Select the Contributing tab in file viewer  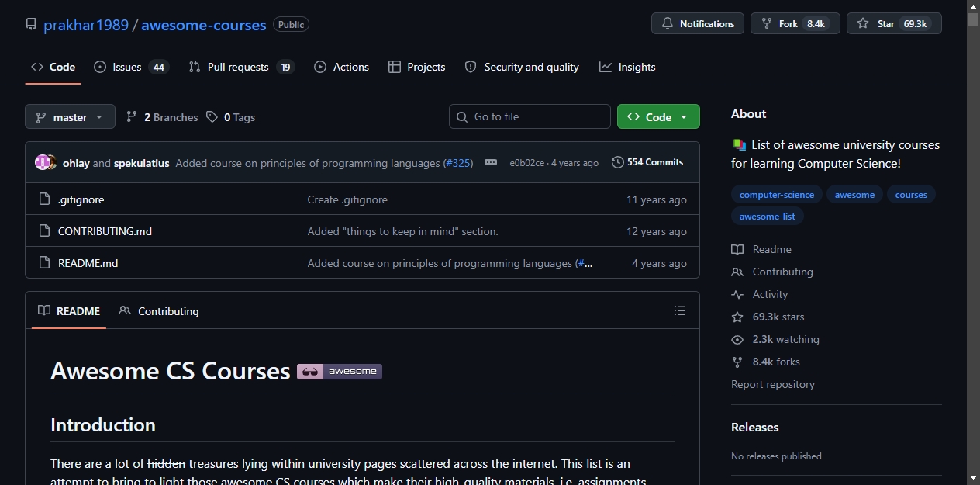click(x=159, y=310)
